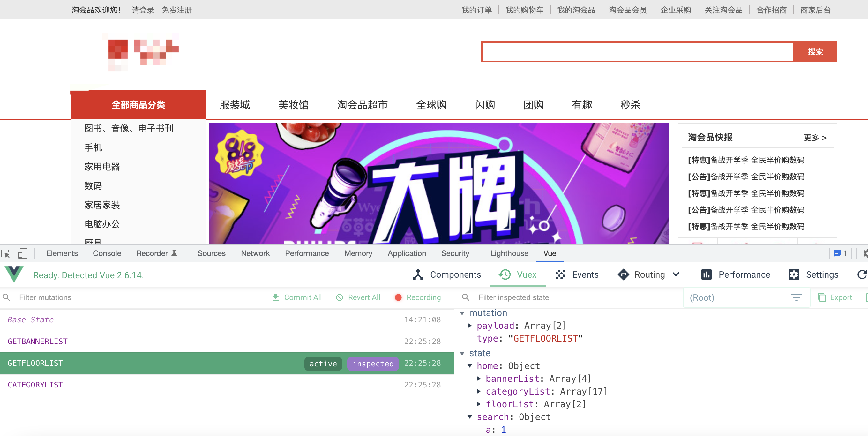This screenshot has height=436, width=868.
Task: Click the inspect element cursor icon
Action: point(6,253)
